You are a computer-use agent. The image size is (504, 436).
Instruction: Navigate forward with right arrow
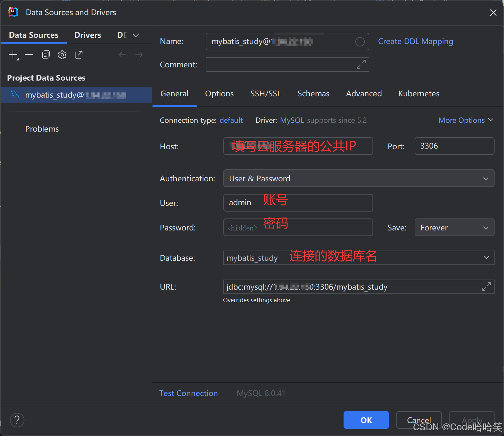click(139, 55)
